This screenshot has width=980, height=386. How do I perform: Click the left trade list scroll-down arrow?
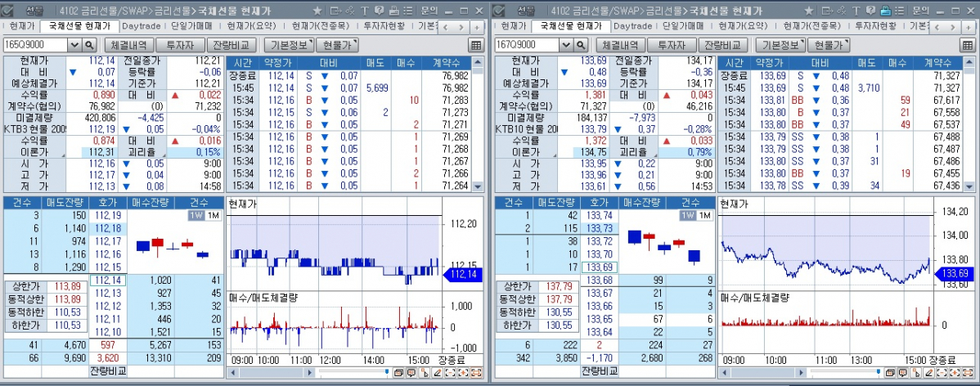click(x=478, y=186)
